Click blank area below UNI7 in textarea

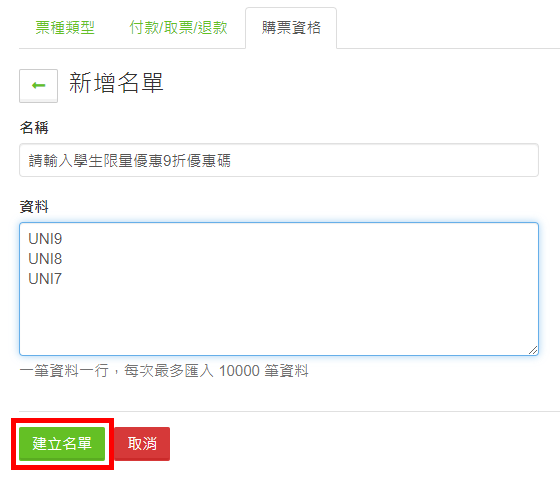pyautogui.click(x=279, y=318)
